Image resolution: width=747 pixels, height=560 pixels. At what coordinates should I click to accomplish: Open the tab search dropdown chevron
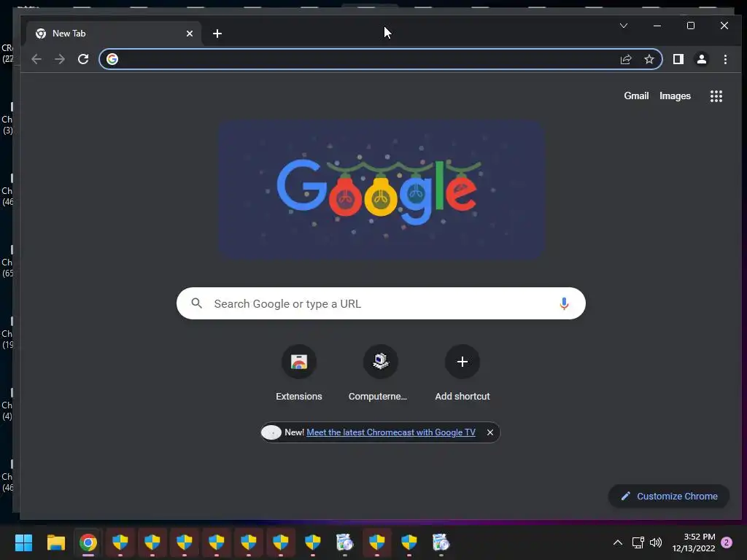624,26
